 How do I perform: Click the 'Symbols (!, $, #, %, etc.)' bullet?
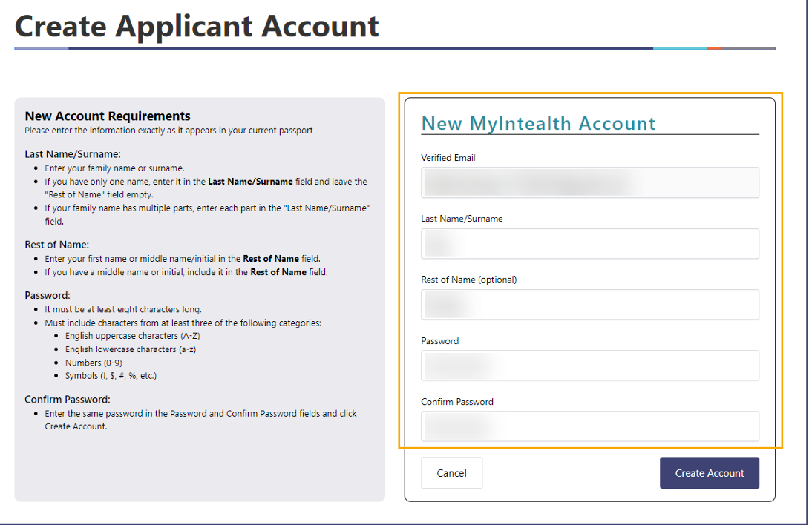[x=111, y=375]
